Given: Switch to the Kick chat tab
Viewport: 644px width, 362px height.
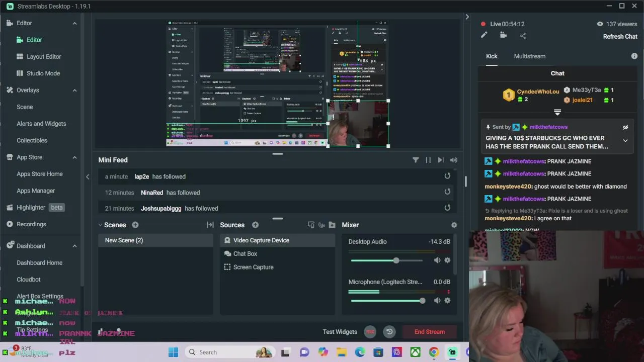Looking at the screenshot, I should point(492,56).
